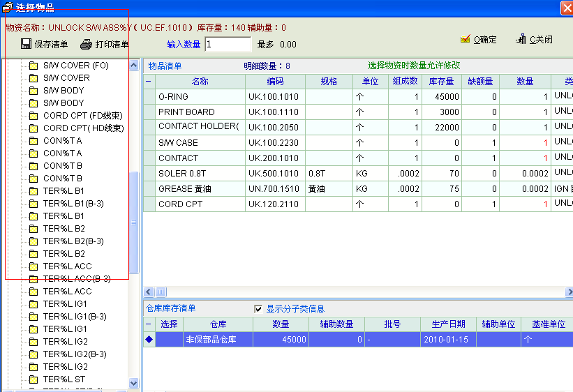Sort by the 库存量 column header
Viewport: 573px width, 392px height.
click(441, 82)
